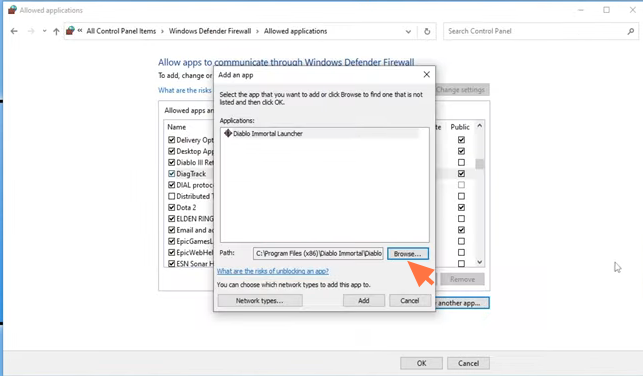643x376 pixels.
Task: Toggle Public checkbox for Delivery Opt row
Action: tap(461, 140)
